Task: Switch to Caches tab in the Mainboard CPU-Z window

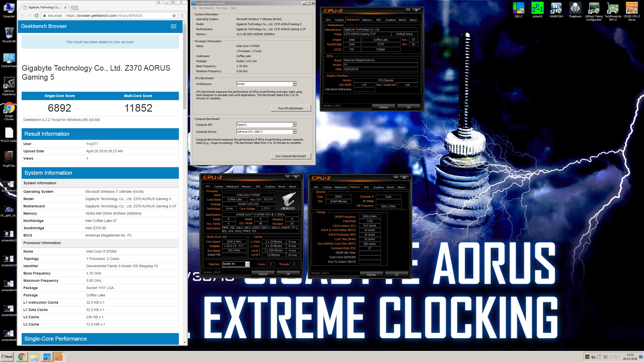Action: (339, 20)
